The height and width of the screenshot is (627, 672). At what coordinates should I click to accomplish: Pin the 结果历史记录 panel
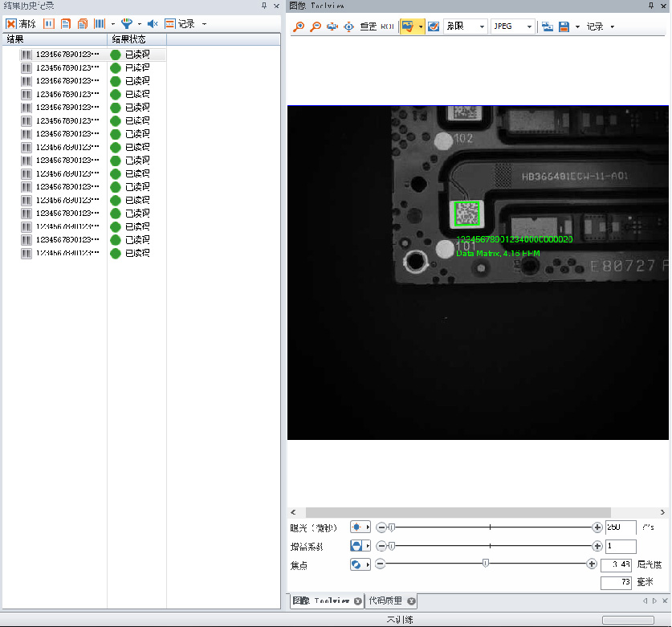point(264,6)
